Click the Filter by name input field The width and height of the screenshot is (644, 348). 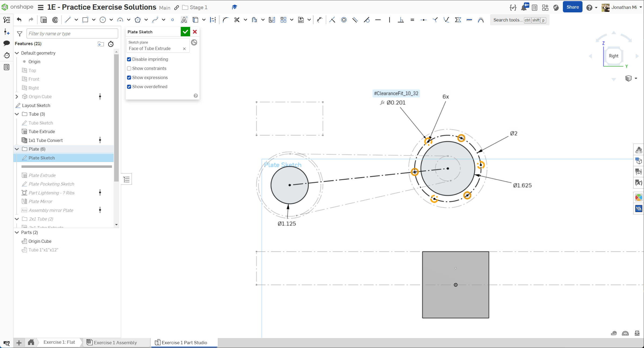pos(72,34)
